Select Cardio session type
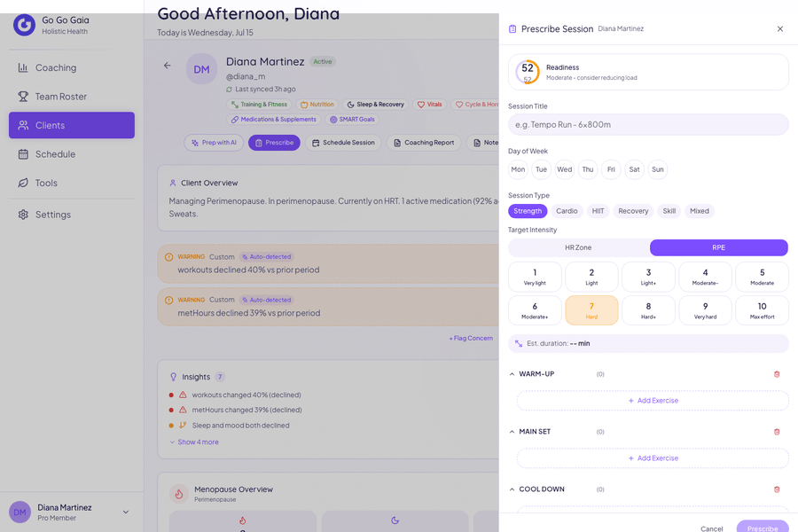798x532 pixels. coord(567,211)
